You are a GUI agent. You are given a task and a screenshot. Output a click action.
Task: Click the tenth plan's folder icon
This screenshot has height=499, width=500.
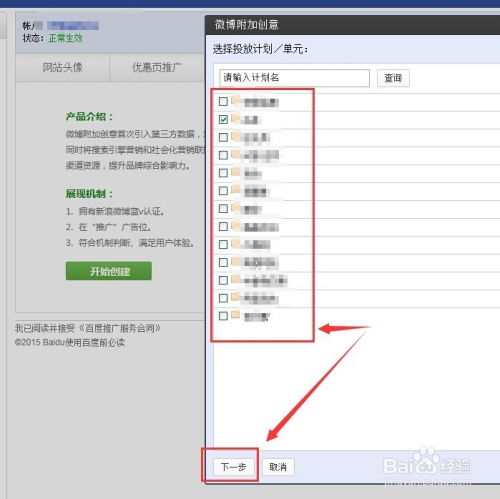tap(236, 261)
